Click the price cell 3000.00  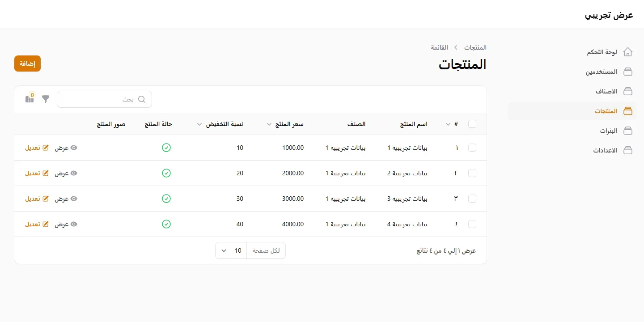click(x=293, y=199)
